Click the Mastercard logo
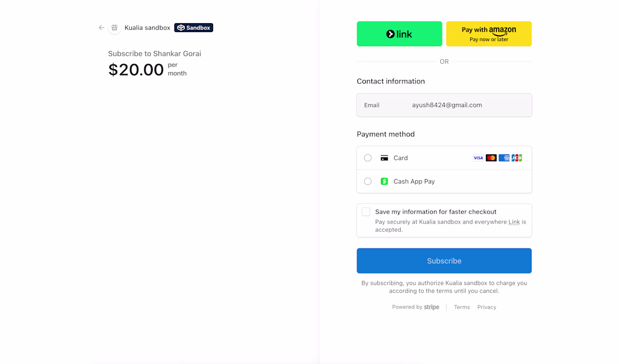The height and width of the screenshot is (364, 620). (x=491, y=158)
